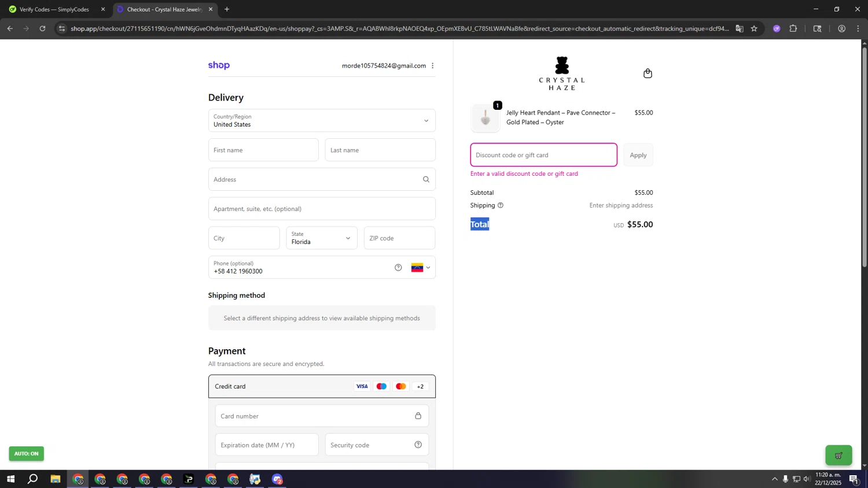
Task: Show the +2 additional card types
Action: [x=420, y=386]
